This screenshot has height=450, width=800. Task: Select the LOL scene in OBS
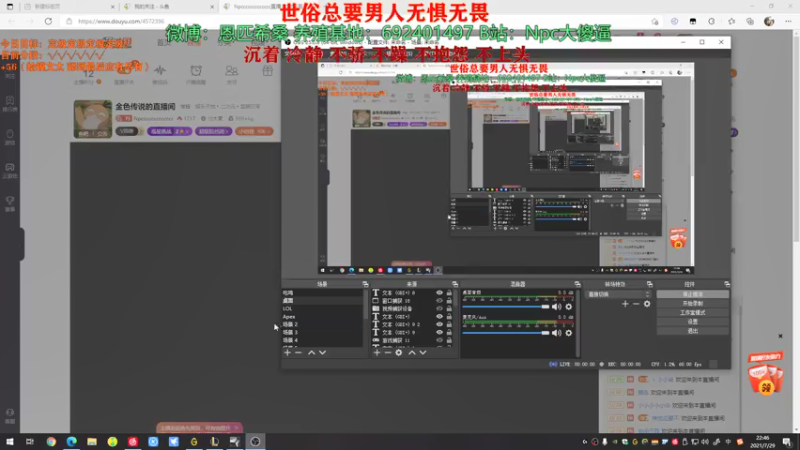[x=322, y=309]
